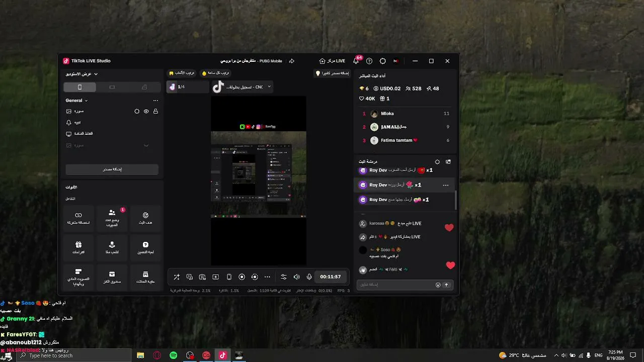The width and height of the screenshot is (644, 362).
Task: Open the emoji picker in chat input
Action: [x=438, y=285]
